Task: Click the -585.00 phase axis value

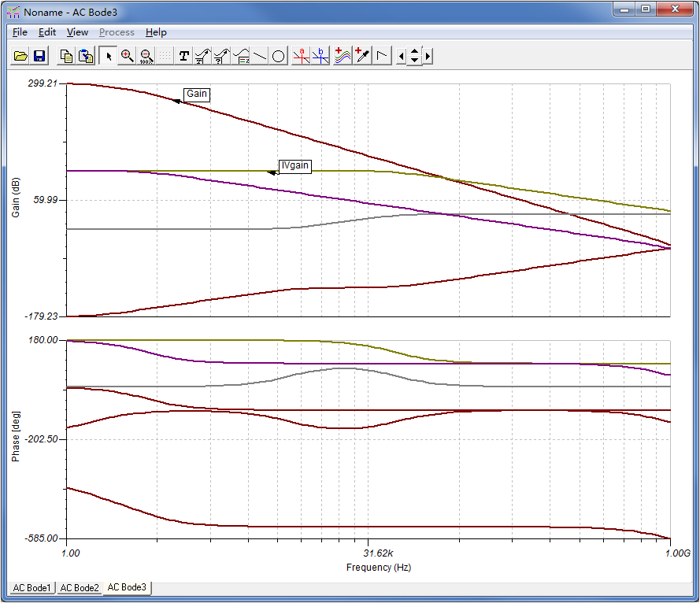Action: 41,538
